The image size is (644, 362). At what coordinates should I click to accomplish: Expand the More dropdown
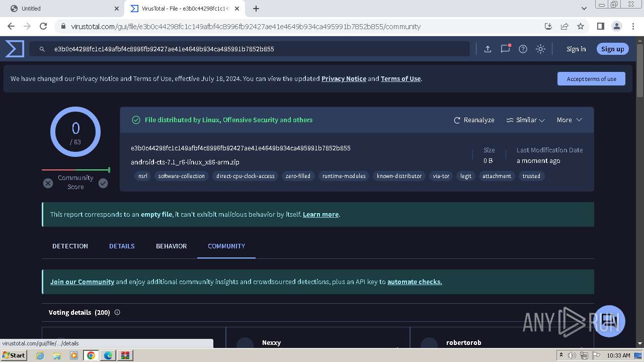pos(569,120)
